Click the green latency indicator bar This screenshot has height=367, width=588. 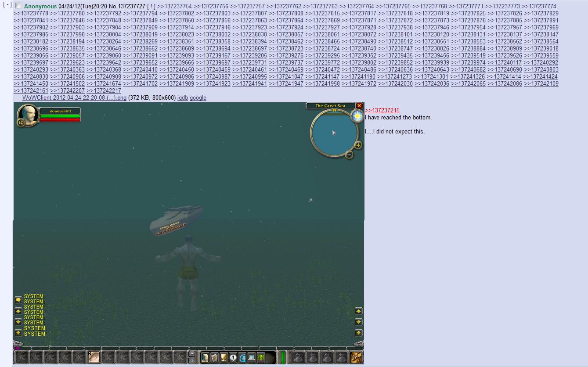pyautogui.click(x=283, y=357)
